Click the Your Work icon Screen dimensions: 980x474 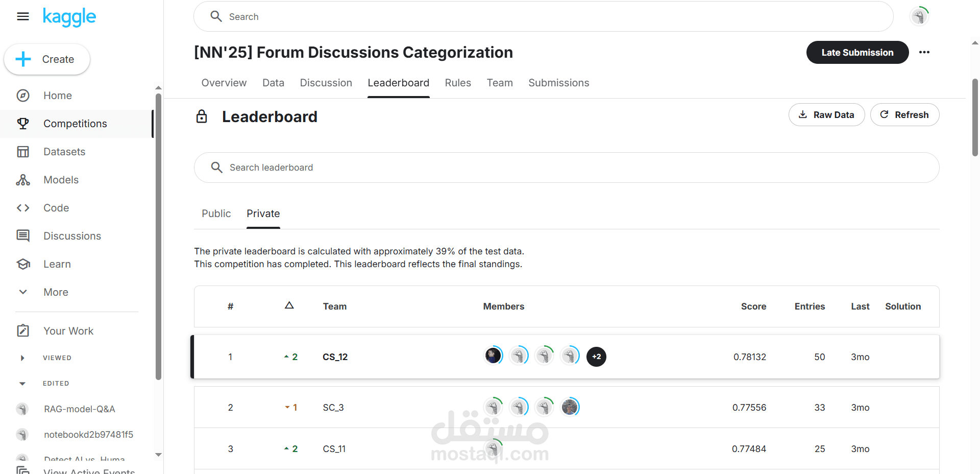click(23, 330)
